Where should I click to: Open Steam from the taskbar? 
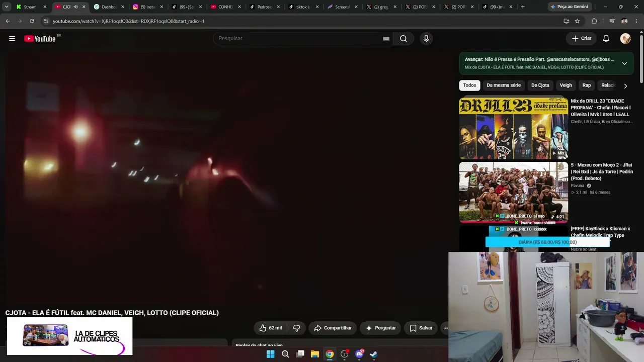374,354
